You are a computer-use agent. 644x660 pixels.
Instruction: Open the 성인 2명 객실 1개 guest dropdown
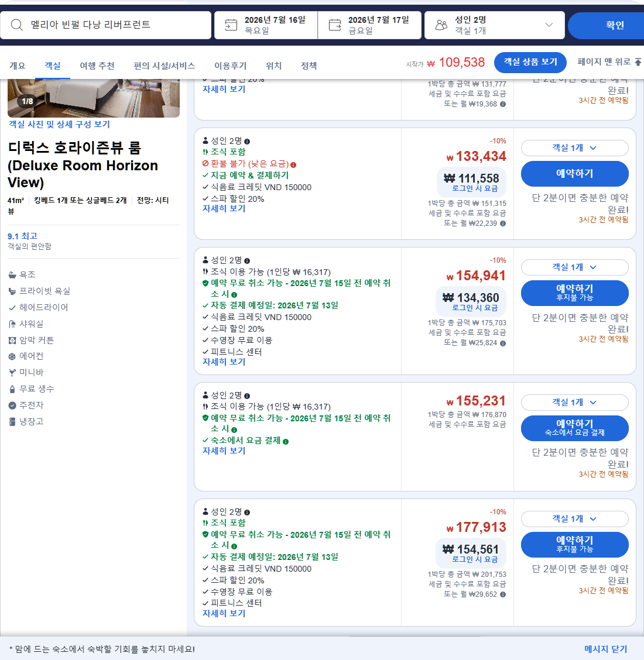tap(495, 25)
